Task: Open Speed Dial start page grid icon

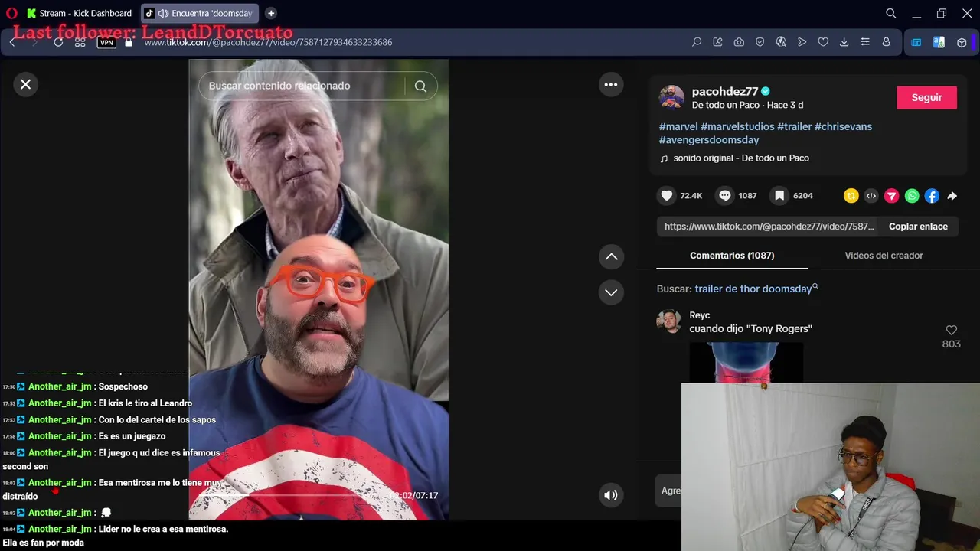Action: pos(80,42)
